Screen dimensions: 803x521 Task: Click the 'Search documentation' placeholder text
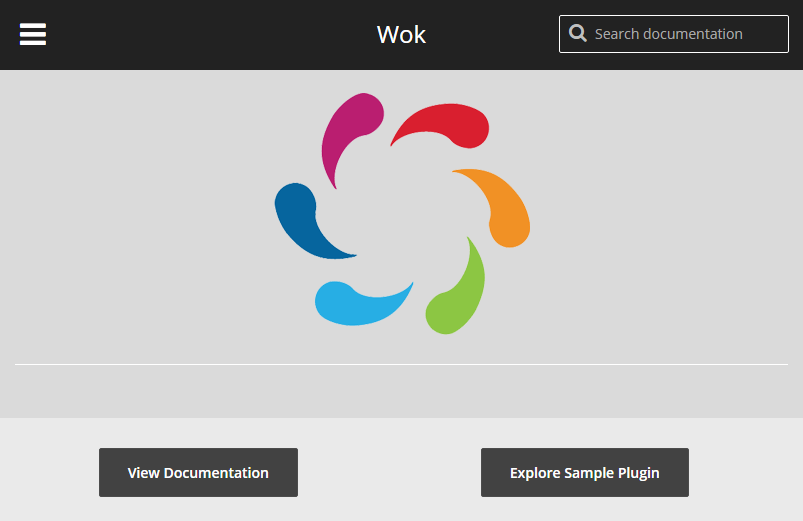668,34
